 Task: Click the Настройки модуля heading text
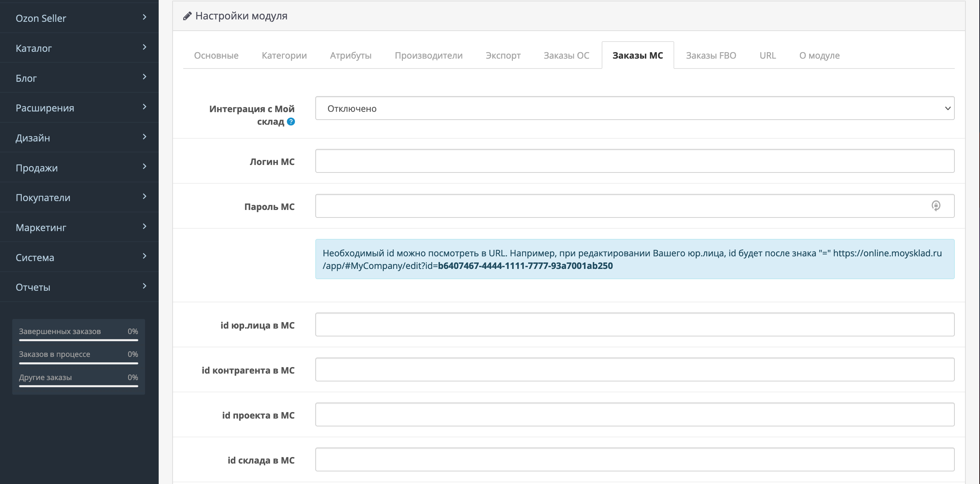click(x=241, y=16)
